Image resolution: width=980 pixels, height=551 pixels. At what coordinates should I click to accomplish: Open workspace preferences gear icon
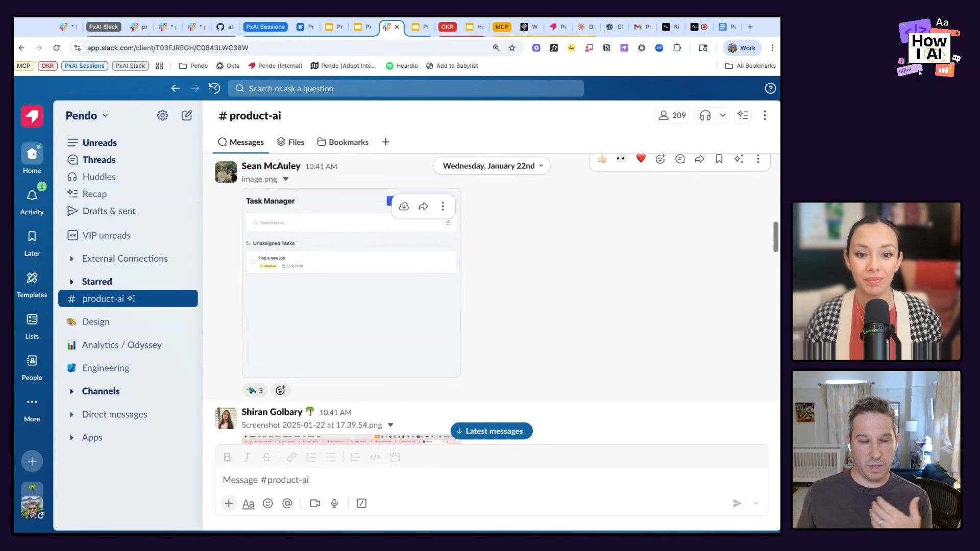click(162, 116)
